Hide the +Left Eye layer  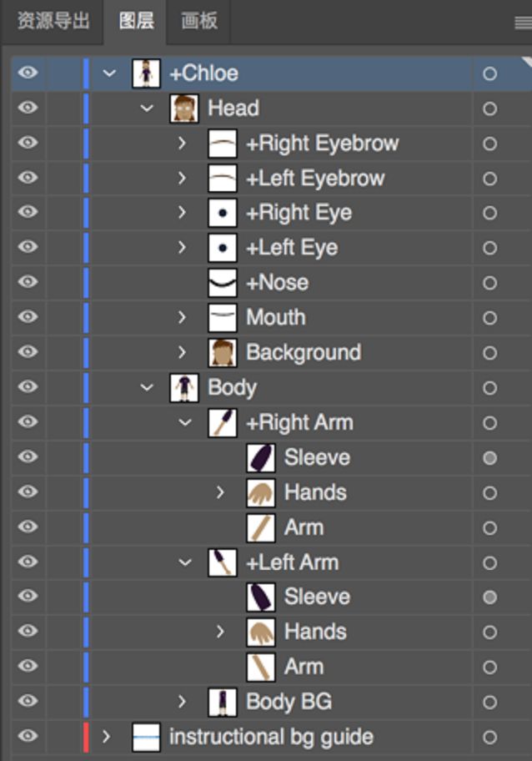pos(28,247)
